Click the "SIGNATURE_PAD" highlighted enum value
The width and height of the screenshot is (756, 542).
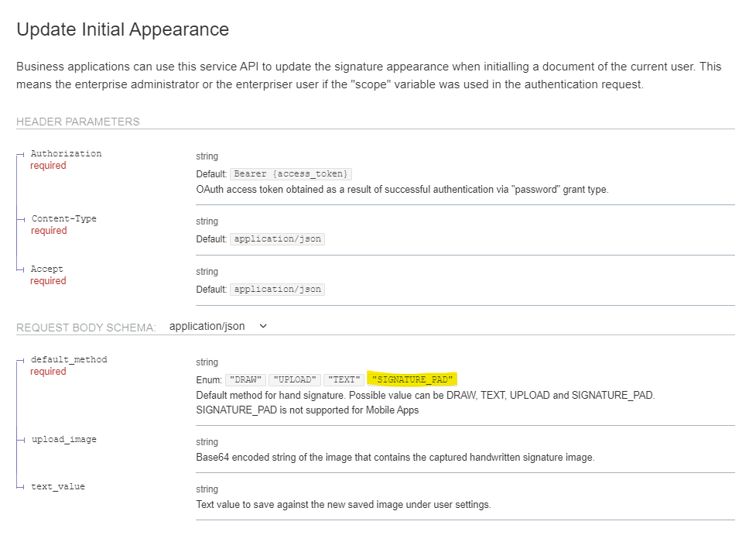pos(412,379)
